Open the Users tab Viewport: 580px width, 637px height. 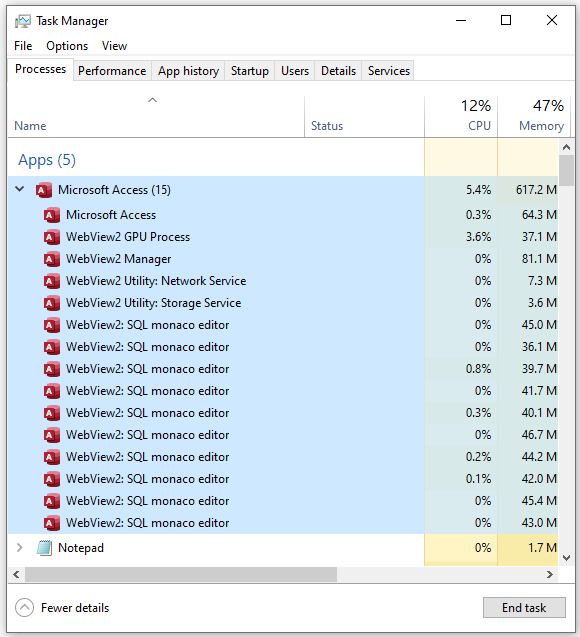[295, 71]
